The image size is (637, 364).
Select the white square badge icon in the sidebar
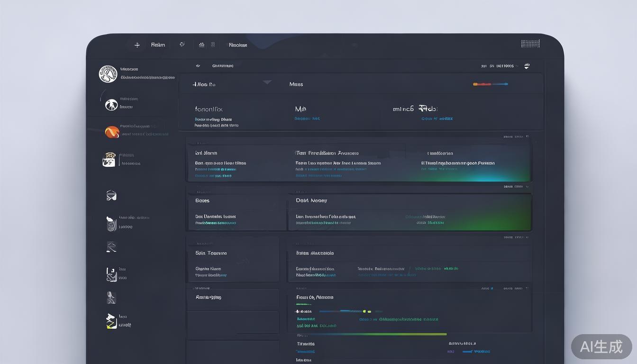point(109,160)
